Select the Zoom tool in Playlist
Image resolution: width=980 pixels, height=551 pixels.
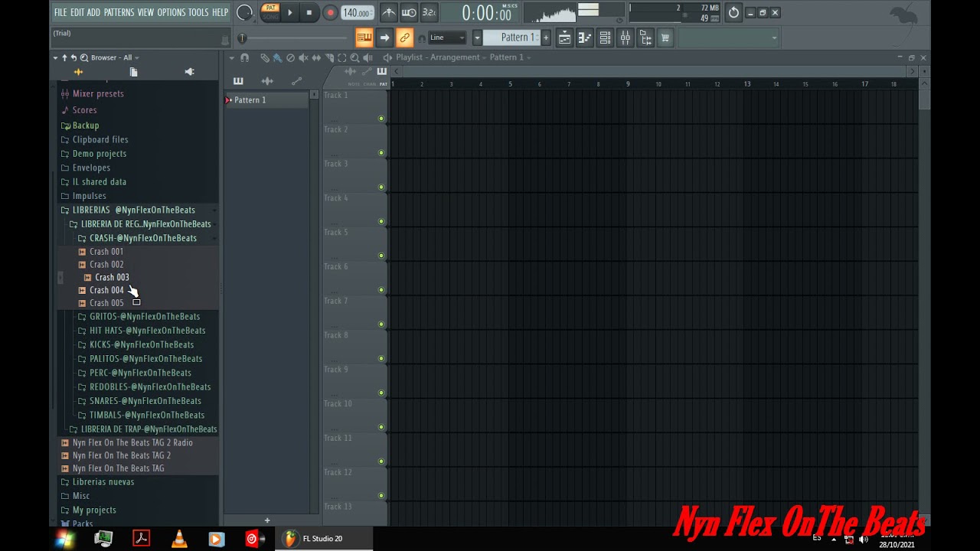[x=354, y=57]
